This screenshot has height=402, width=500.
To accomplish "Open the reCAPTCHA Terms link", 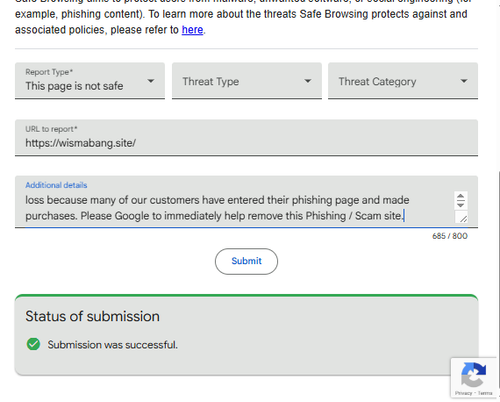I will (485, 393).
